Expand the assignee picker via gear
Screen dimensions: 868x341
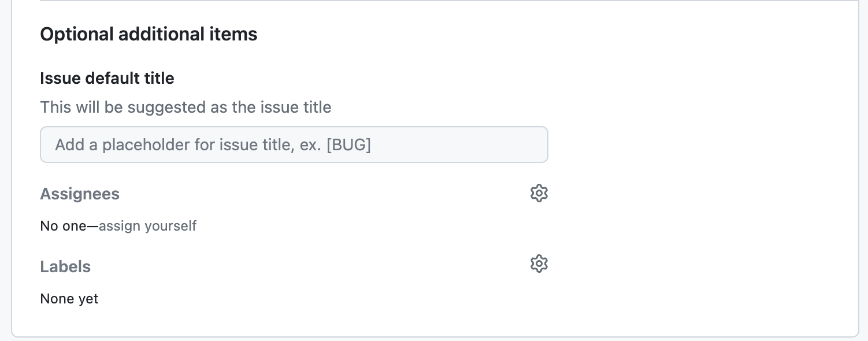point(539,193)
